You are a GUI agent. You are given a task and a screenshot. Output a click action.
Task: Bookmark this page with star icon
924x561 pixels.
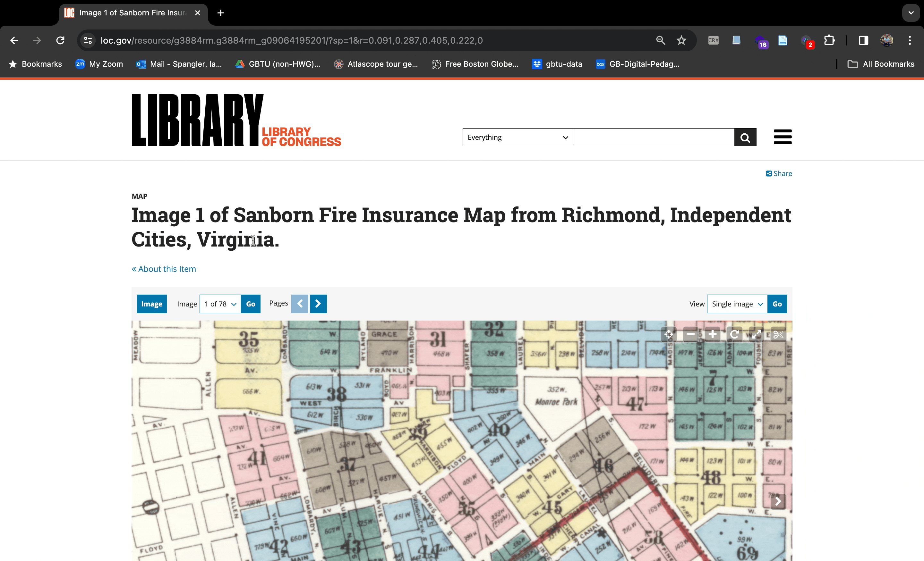(x=681, y=40)
